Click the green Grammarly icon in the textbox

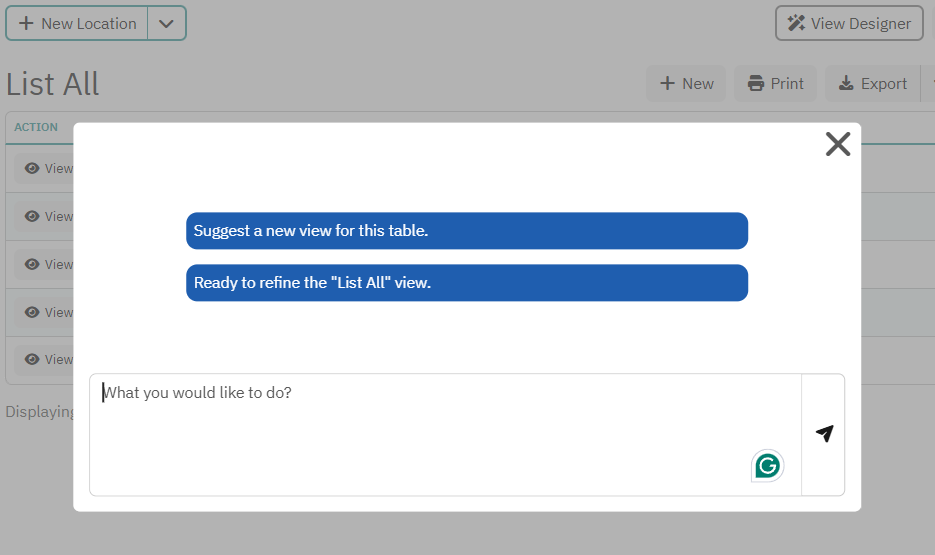coord(767,466)
